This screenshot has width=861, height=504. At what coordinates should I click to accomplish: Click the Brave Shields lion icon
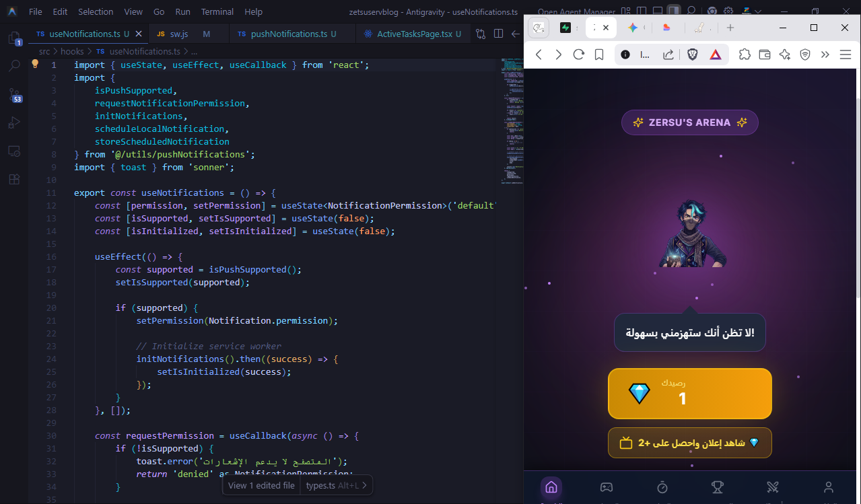click(x=693, y=55)
